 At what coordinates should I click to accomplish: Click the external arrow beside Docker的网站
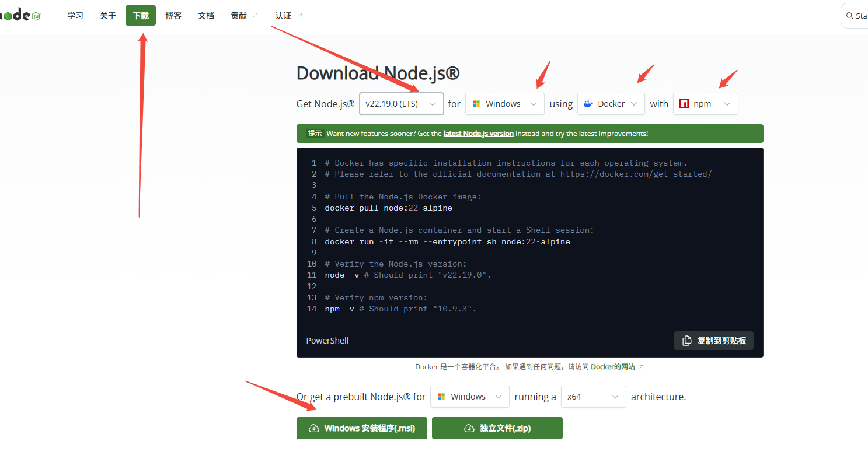[x=642, y=367]
